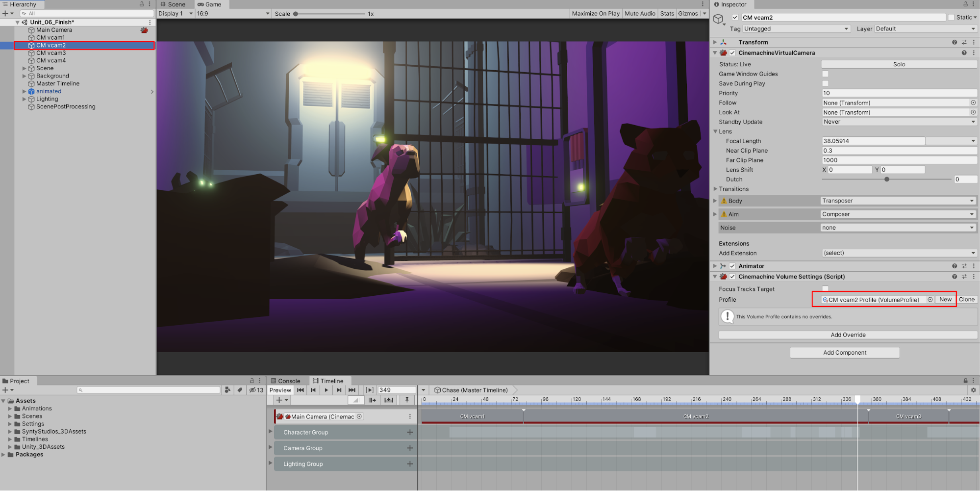Toggle the Static checkbox

[x=951, y=17]
